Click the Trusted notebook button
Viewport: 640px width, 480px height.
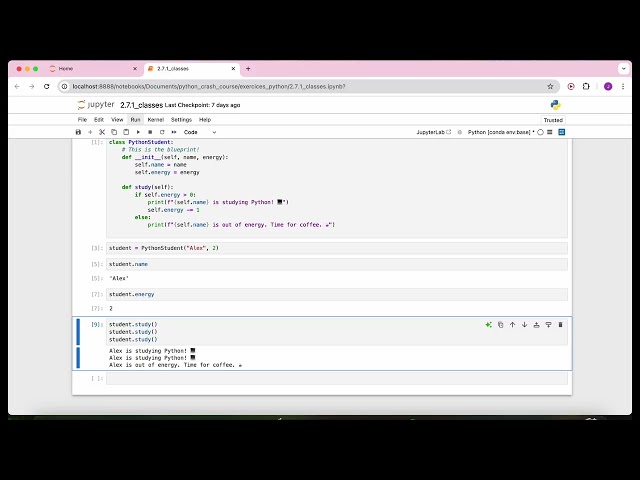553,120
